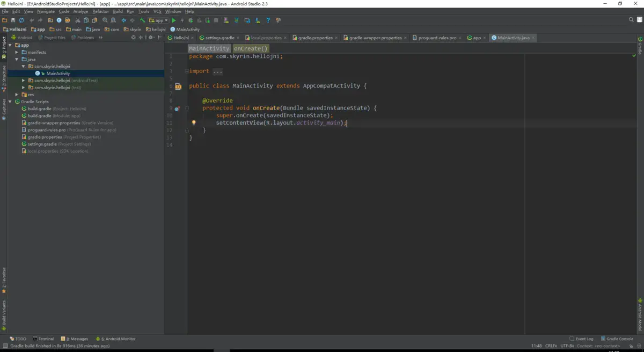Screen dimensions: 644x352
Task: Expand the manifests folder
Action: [17, 52]
